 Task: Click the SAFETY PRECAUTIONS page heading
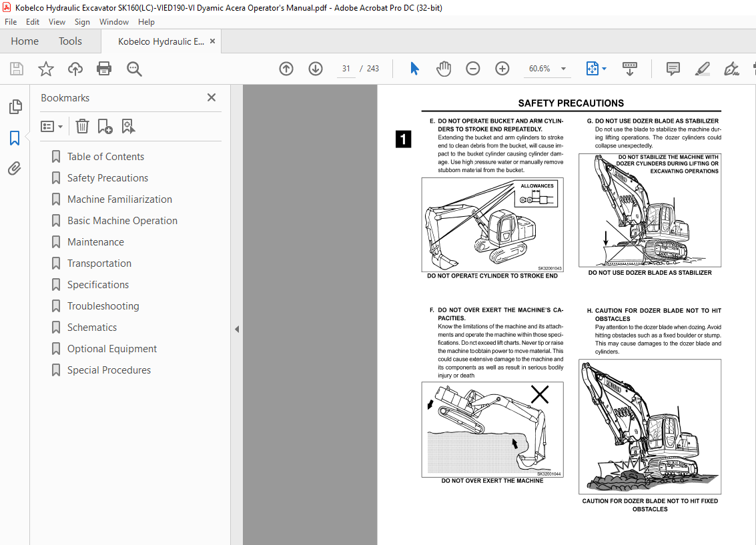[x=571, y=103]
